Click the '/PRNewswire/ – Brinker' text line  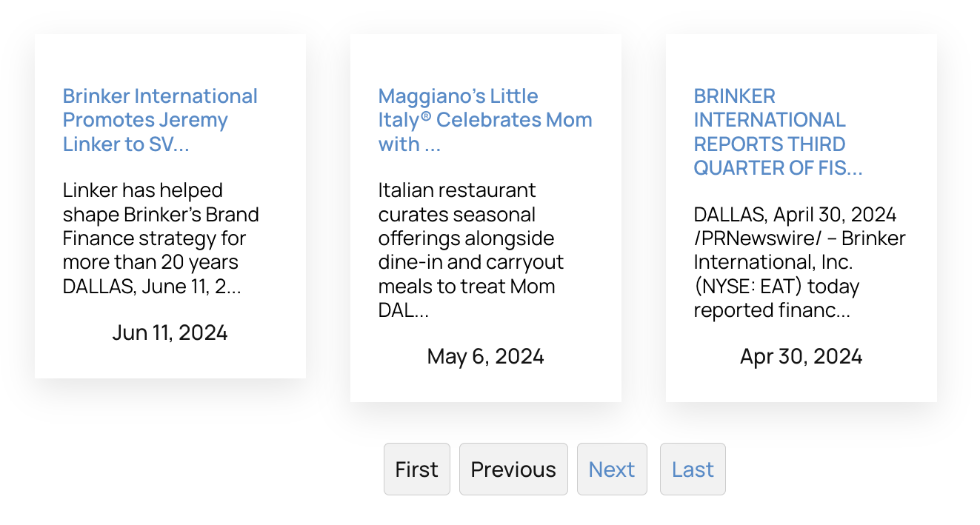[799, 238]
